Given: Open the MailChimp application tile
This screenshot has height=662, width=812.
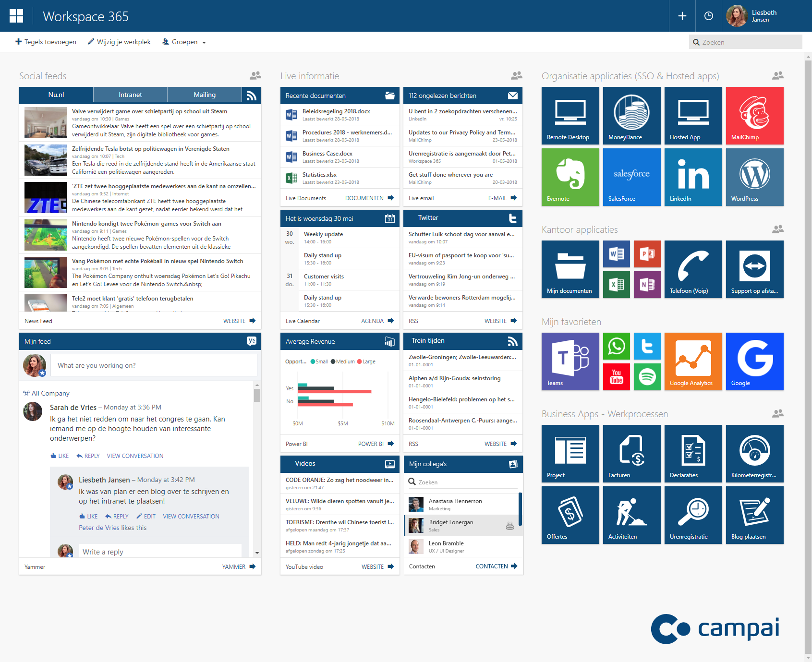Looking at the screenshot, I should pyautogui.click(x=754, y=115).
